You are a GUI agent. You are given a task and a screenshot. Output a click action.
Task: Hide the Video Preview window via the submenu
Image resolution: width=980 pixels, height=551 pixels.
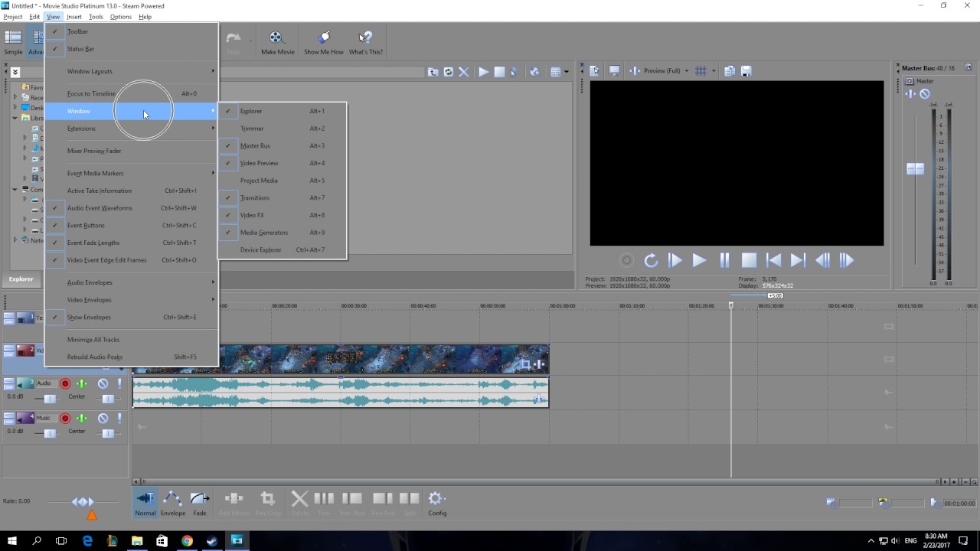(x=283, y=163)
